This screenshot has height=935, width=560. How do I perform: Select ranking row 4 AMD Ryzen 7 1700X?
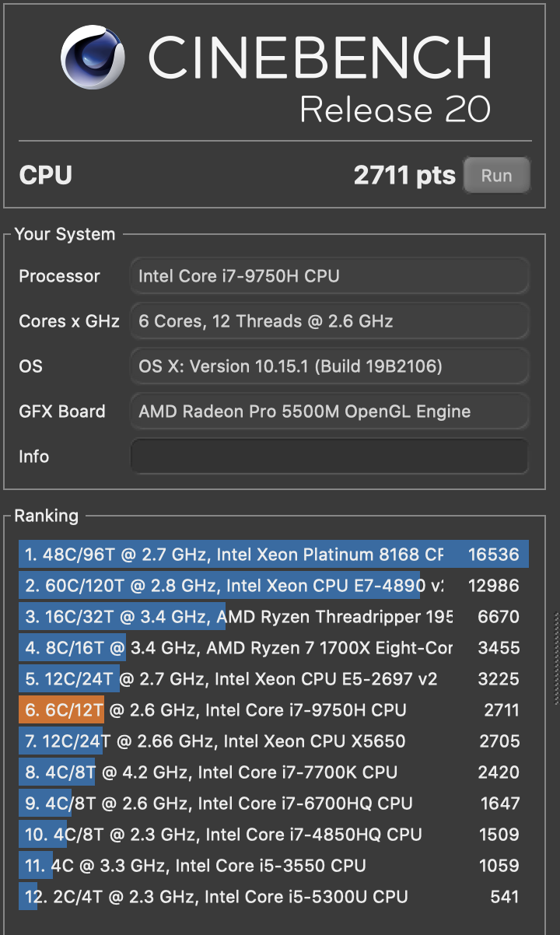coord(274,648)
